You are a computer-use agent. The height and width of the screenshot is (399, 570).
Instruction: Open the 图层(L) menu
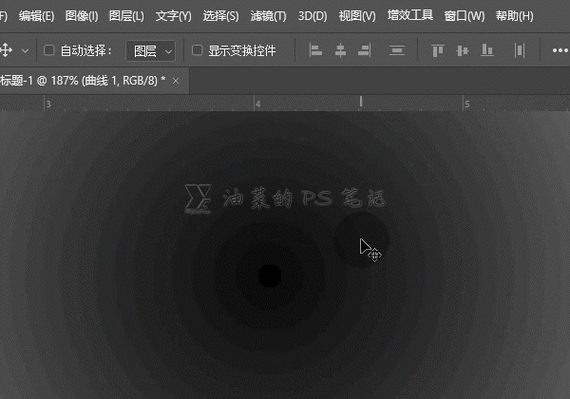pyautogui.click(x=127, y=16)
